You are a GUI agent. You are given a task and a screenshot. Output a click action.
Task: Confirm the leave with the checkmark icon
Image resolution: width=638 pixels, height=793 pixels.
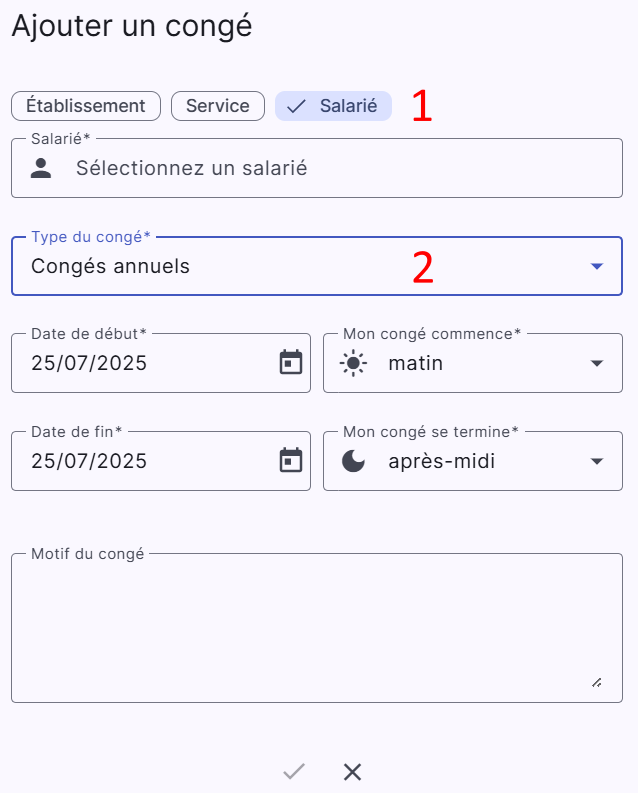pos(294,772)
